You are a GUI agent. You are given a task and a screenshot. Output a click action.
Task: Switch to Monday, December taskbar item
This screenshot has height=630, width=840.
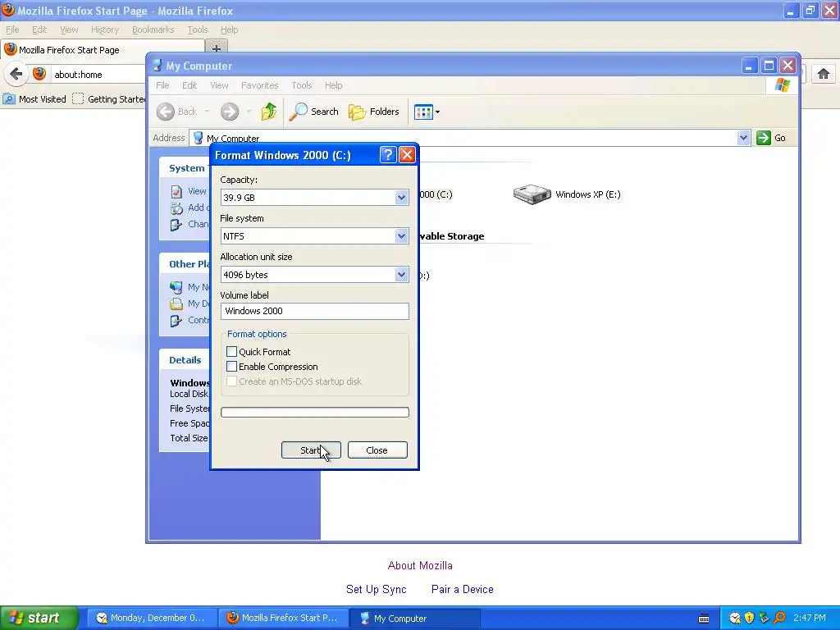click(x=152, y=618)
